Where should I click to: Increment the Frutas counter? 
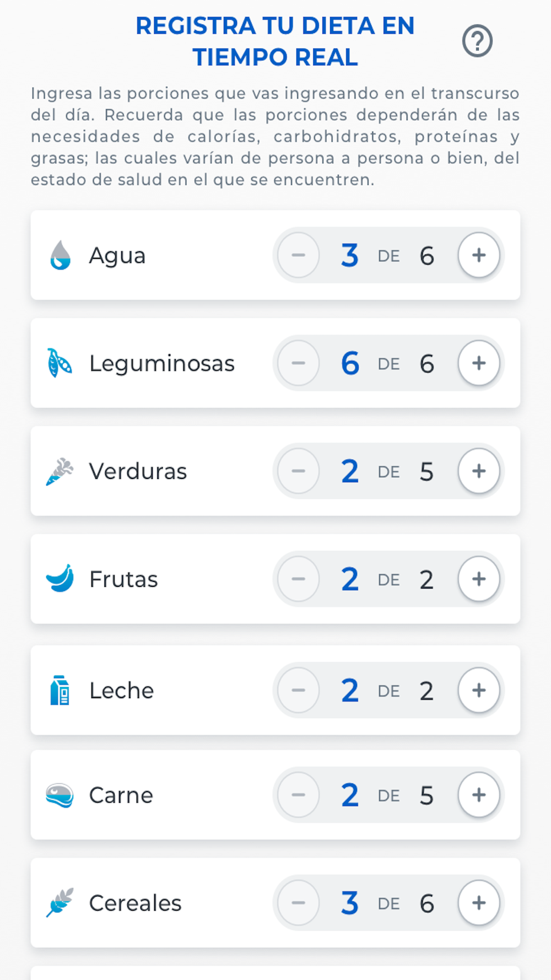(479, 579)
